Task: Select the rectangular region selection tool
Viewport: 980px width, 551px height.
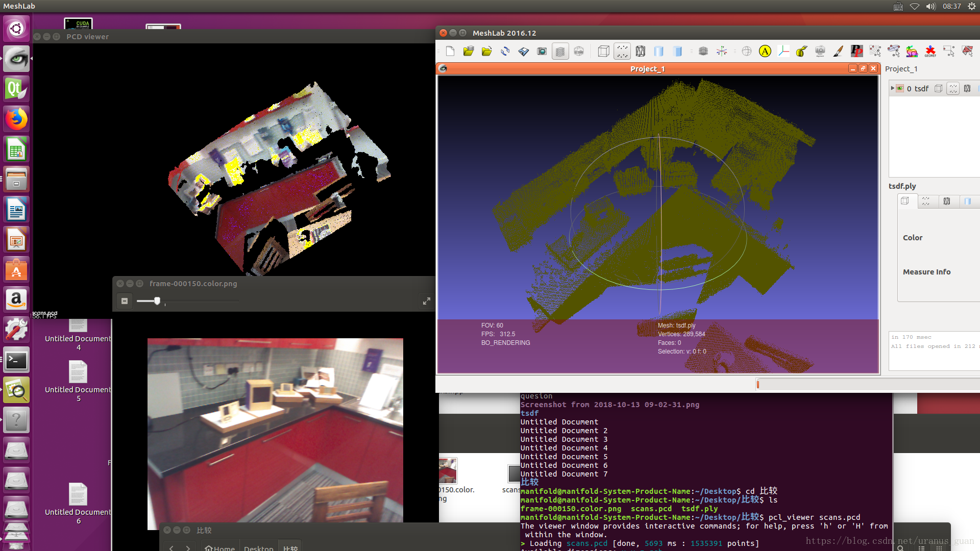Action: click(x=948, y=51)
